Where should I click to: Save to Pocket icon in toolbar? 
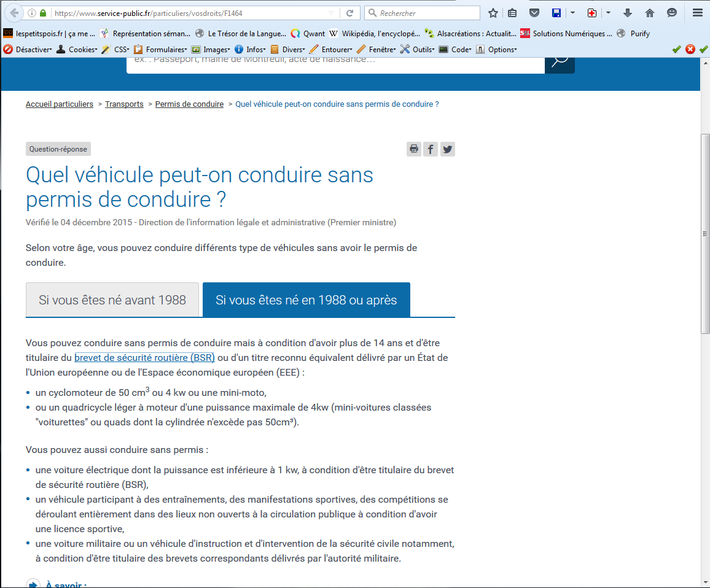click(x=534, y=13)
